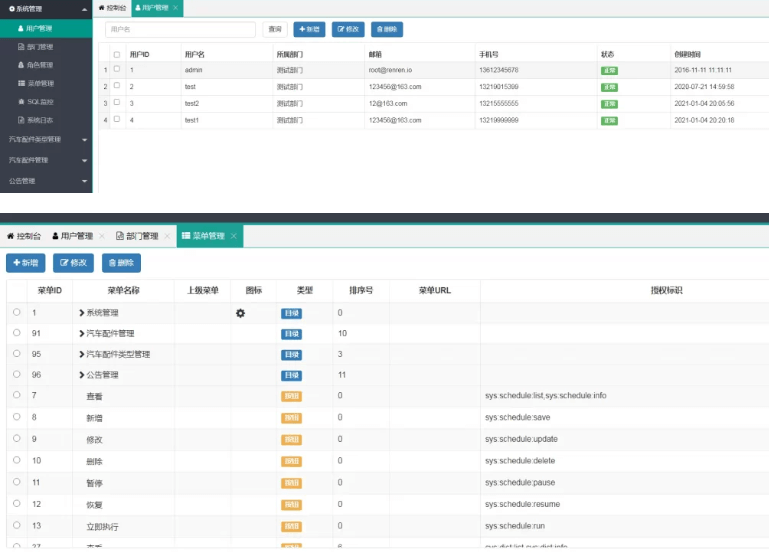The image size is (769, 552).
Task: Open 用户管理 in the sidebar
Action: point(46,28)
